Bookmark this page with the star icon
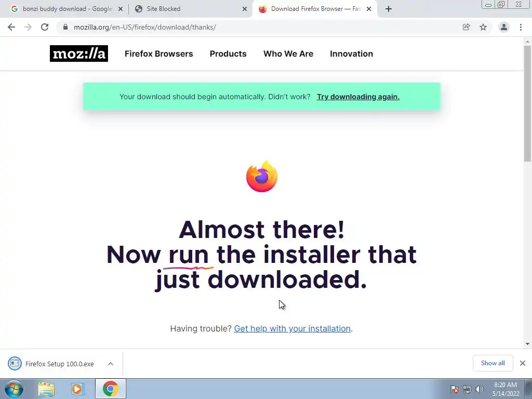Screen dimensions: 532x399 (483, 27)
